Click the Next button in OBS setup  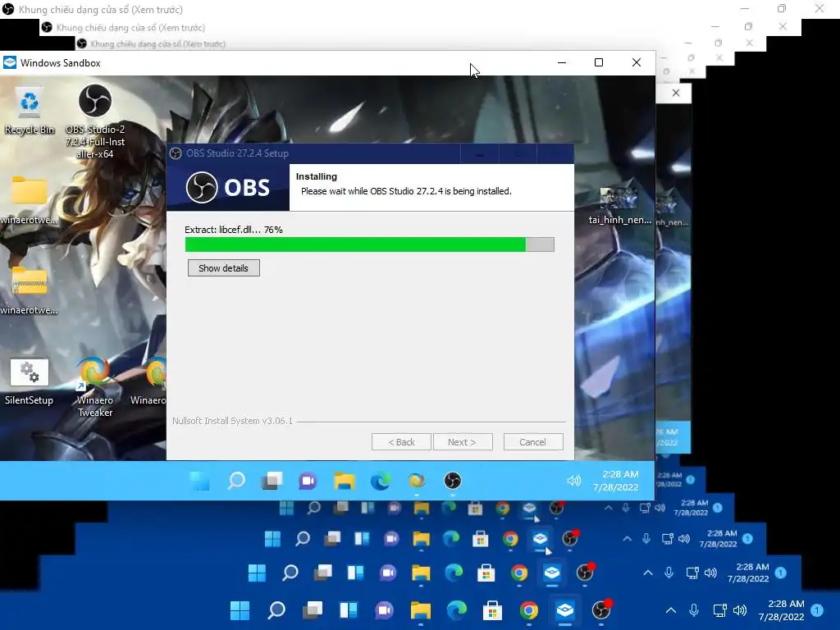tap(463, 442)
